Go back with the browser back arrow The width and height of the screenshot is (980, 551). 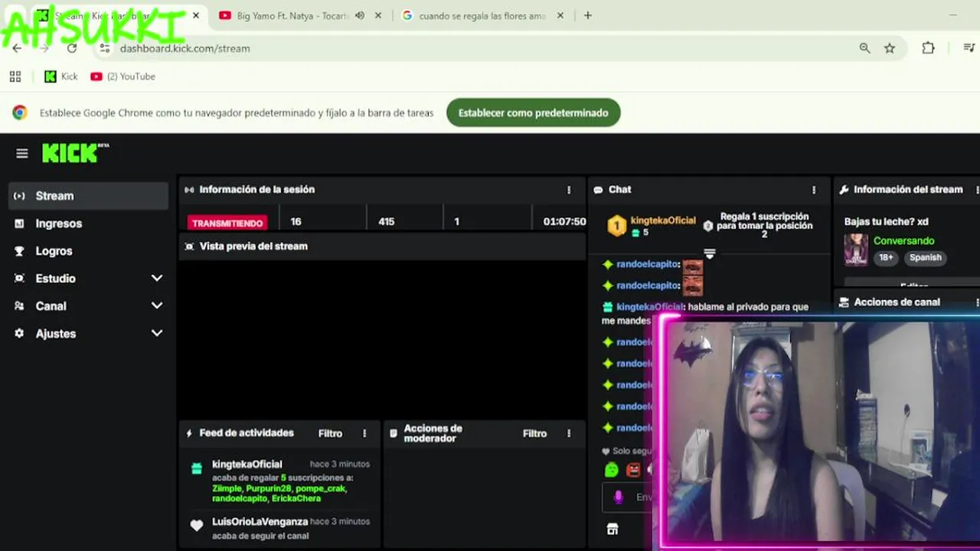pos(17,48)
